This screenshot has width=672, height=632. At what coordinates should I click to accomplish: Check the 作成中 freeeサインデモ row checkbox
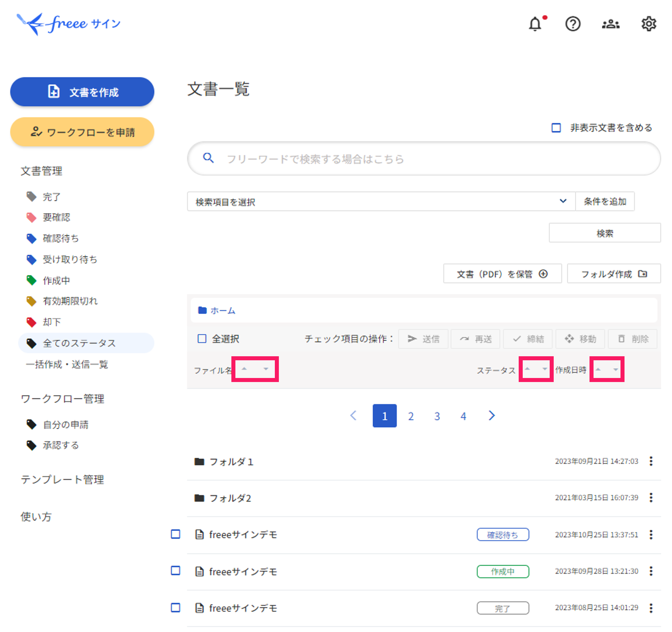tap(175, 570)
